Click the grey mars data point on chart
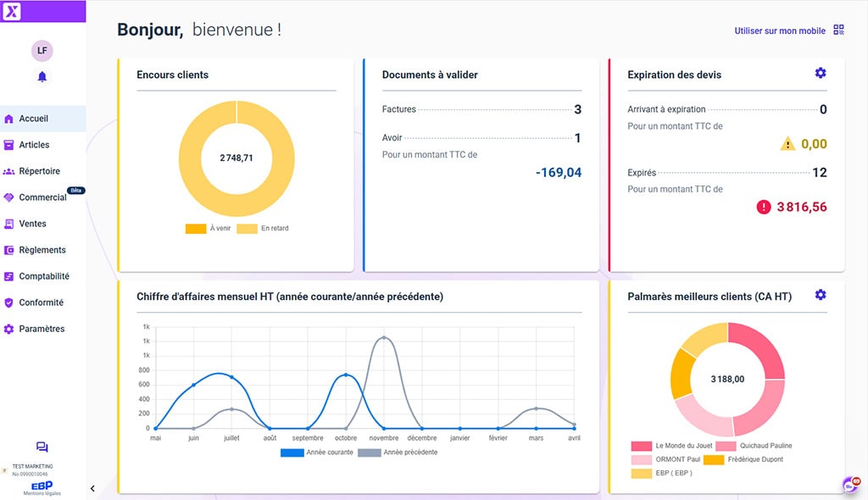 [x=536, y=408]
